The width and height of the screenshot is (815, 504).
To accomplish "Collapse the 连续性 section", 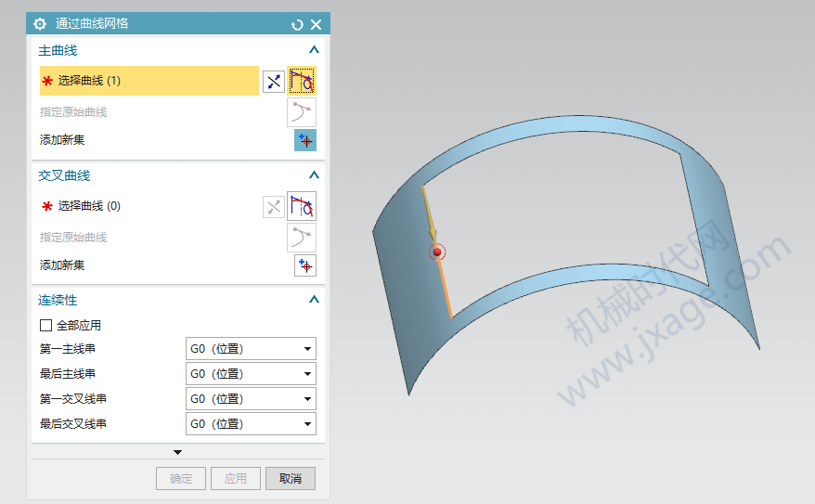I will (x=314, y=299).
